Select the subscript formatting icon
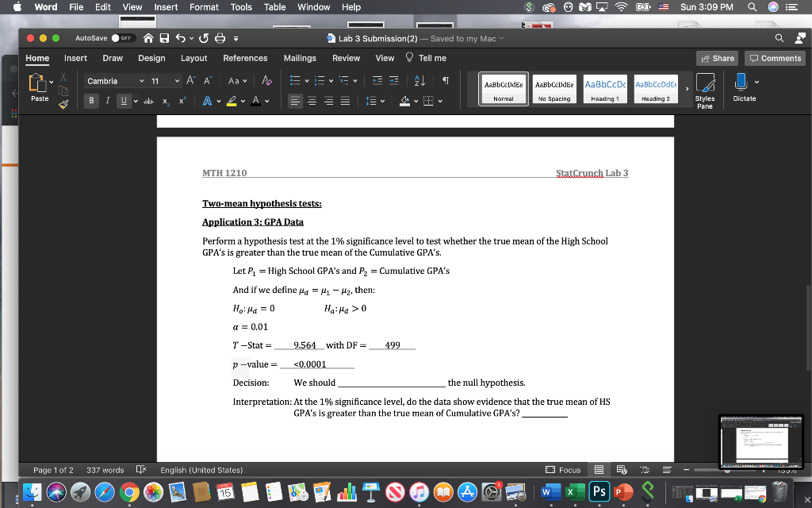The image size is (812, 508). pos(166,101)
